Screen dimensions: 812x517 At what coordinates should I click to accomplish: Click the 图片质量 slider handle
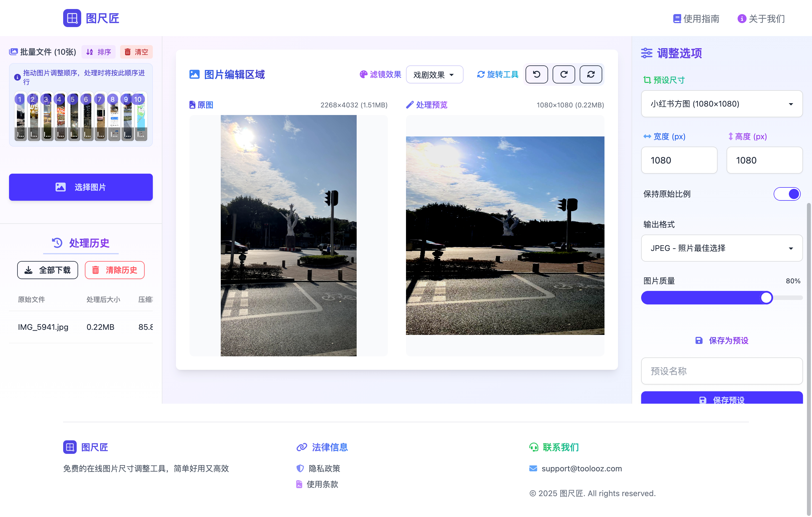point(766,298)
